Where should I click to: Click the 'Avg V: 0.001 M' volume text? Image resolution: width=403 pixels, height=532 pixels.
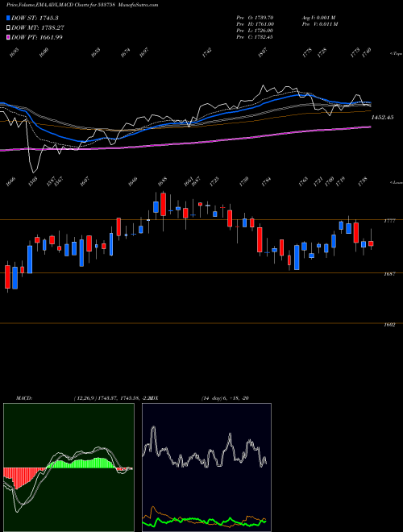click(x=319, y=18)
